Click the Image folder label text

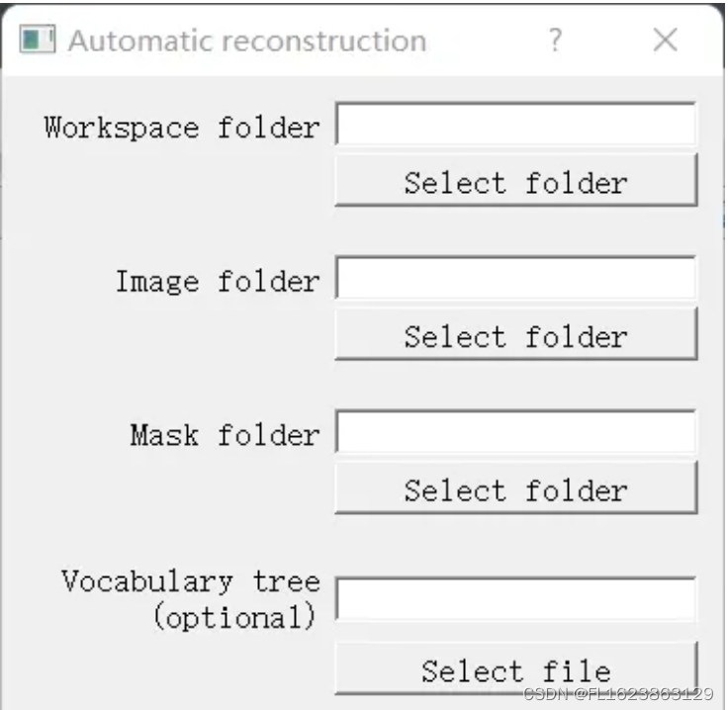pos(218,282)
